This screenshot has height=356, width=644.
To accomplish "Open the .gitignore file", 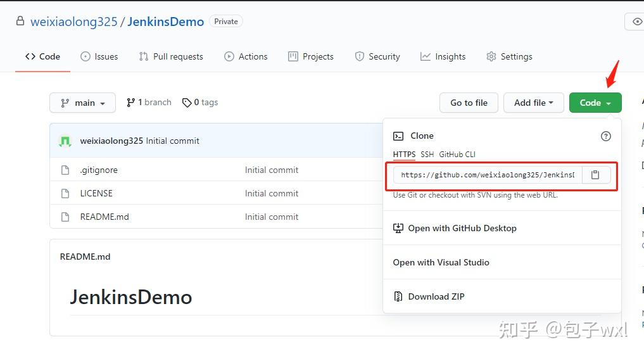I will tap(99, 170).
